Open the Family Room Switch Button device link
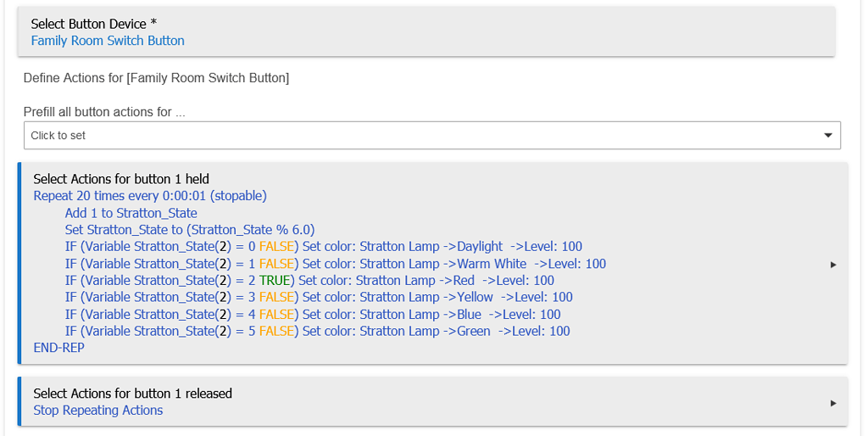Screen dimensions: 868x436 pos(108,41)
